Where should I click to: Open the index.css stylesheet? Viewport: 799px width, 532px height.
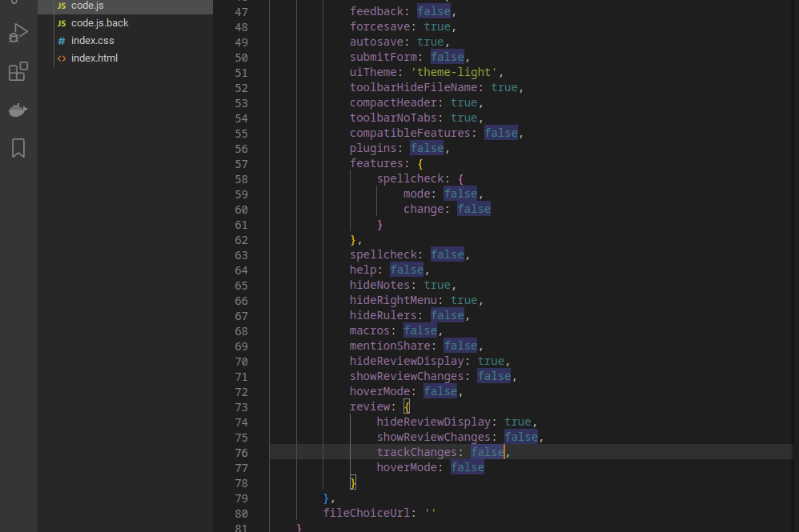[x=90, y=41]
